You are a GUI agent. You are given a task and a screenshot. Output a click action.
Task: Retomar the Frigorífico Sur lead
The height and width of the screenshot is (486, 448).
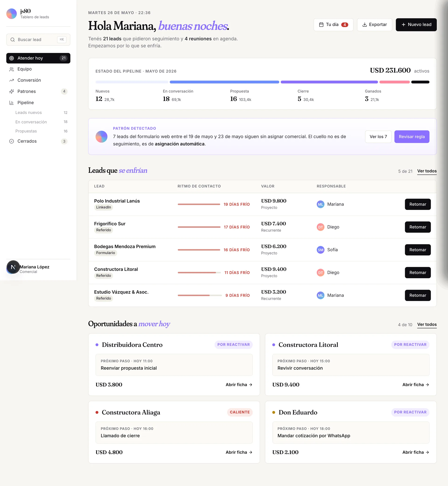click(x=417, y=227)
